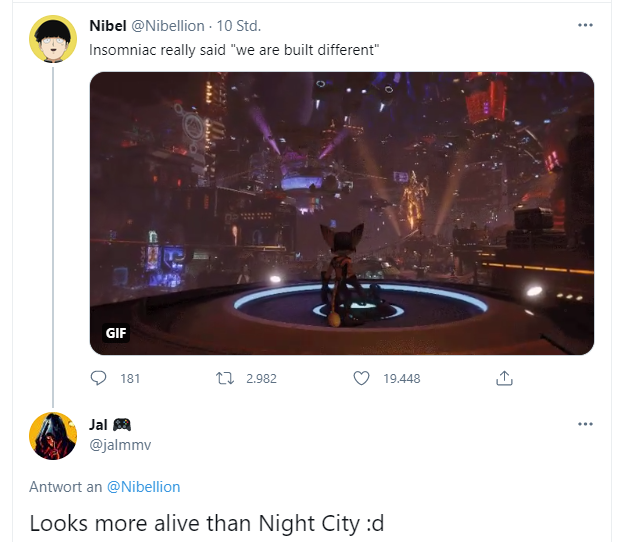Open the @Nibellion link in reply line
626x542 pixels.
click(144, 487)
